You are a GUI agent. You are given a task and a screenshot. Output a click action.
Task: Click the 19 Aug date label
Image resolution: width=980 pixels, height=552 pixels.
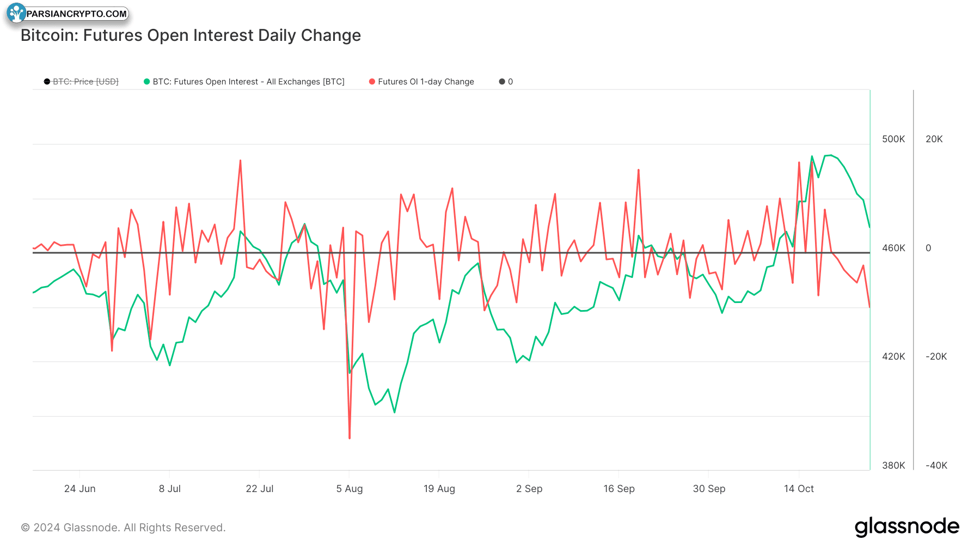tap(439, 489)
